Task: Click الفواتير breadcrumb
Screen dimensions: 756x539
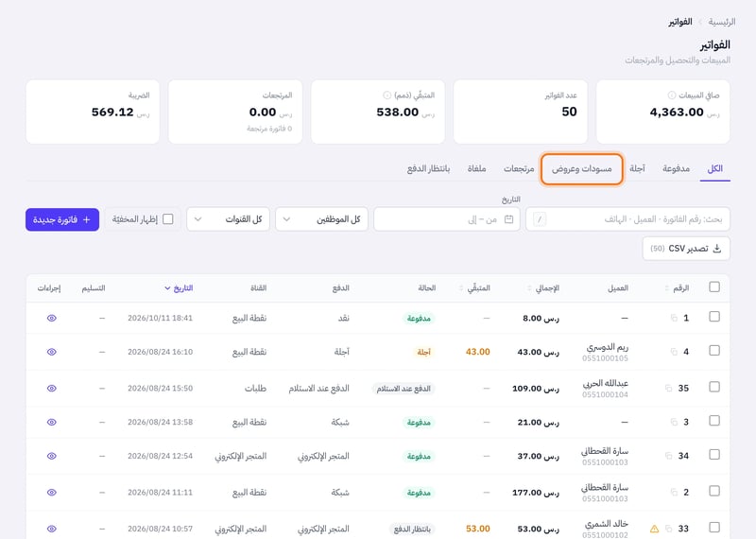Action: [680, 22]
